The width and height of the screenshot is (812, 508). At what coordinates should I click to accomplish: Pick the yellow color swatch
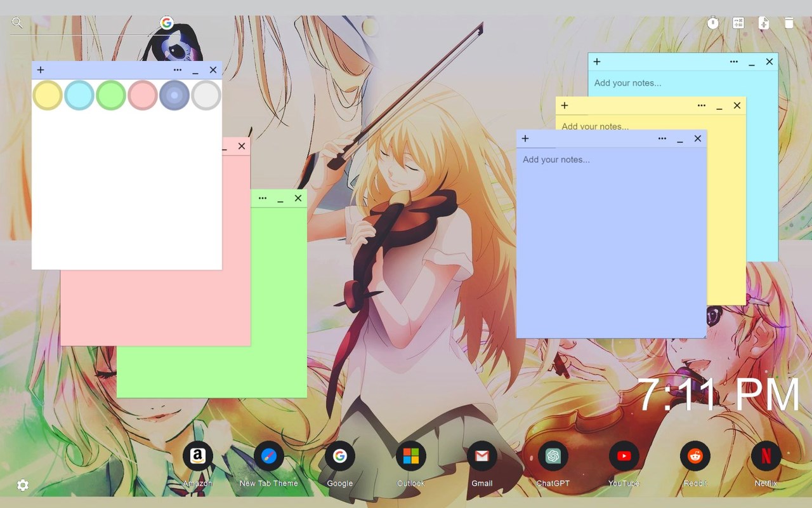point(48,95)
